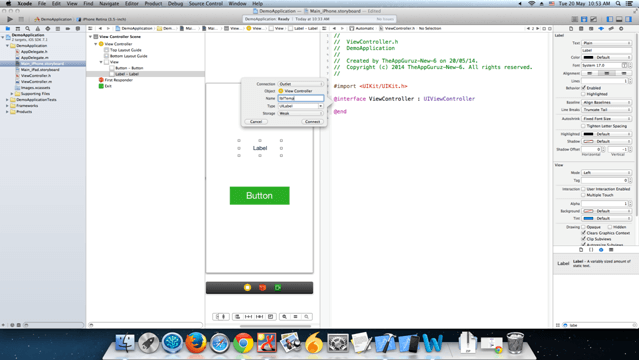The width and height of the screenshot is (639, 361).
Task: Open the Editor menu
Action: [132, 3]
